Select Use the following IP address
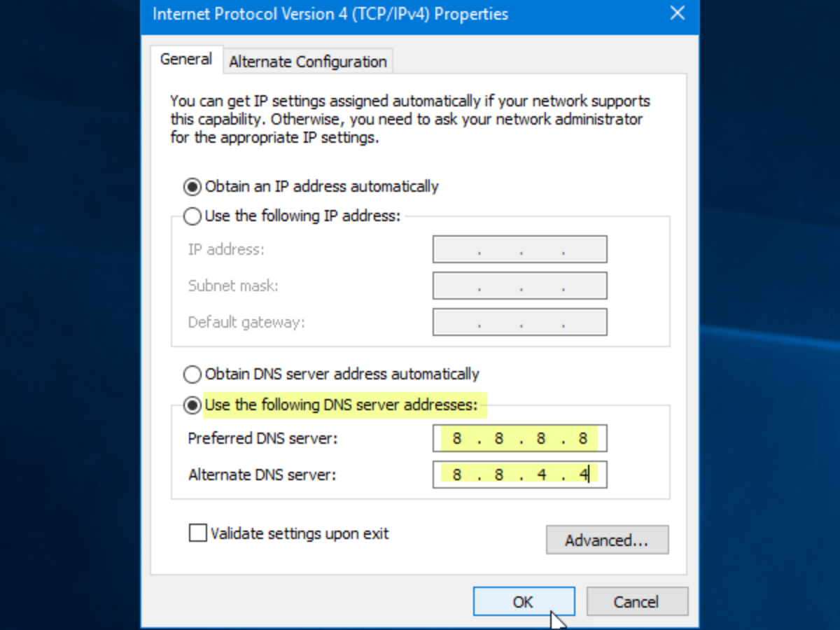This screenshot has height=630, width=840. coord(192,216)
